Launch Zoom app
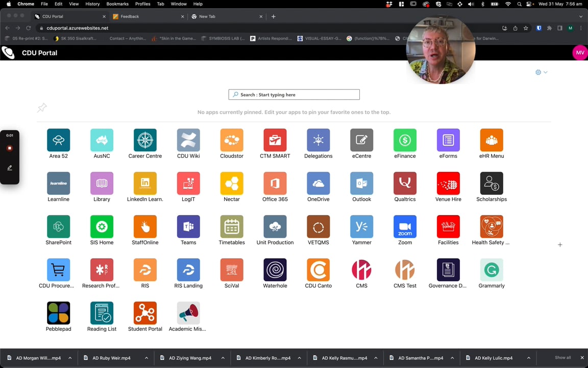This screenshot has width=588, height=368. pos(405,226)
